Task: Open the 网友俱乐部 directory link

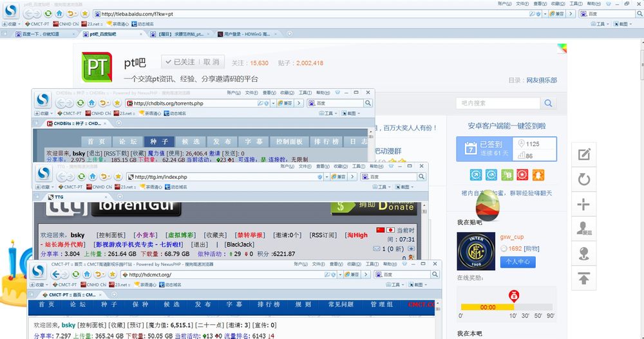Action: 542,80
